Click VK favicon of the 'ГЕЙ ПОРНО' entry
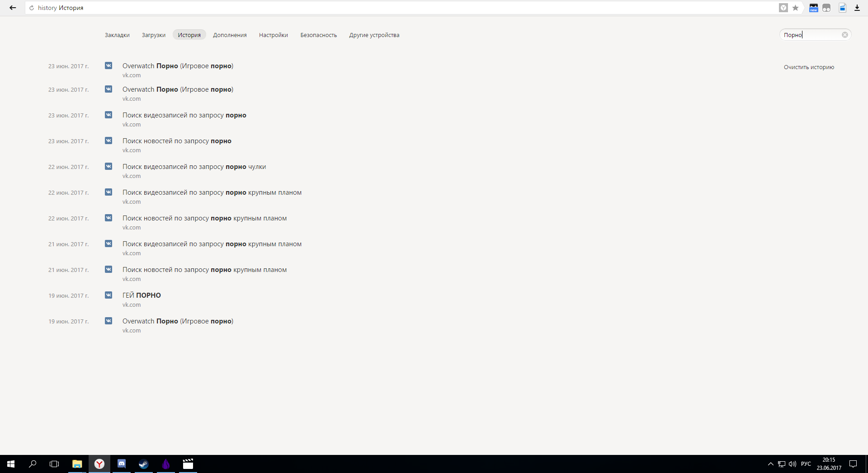The image size is (868, 473). pos(108,295)
